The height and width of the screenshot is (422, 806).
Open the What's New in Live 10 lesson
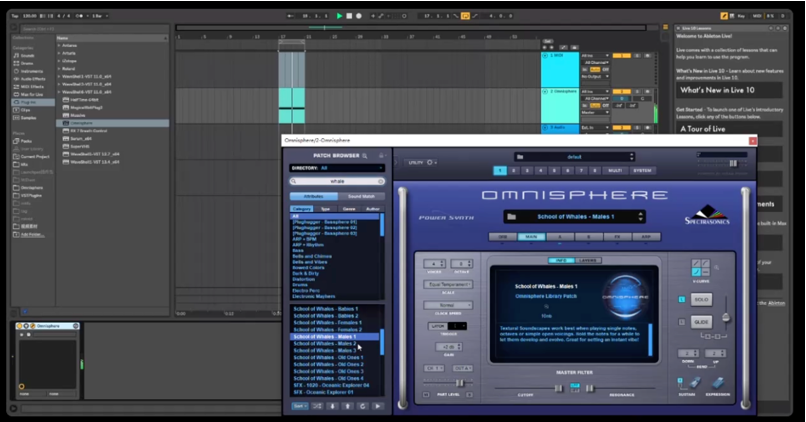[729, 90]
